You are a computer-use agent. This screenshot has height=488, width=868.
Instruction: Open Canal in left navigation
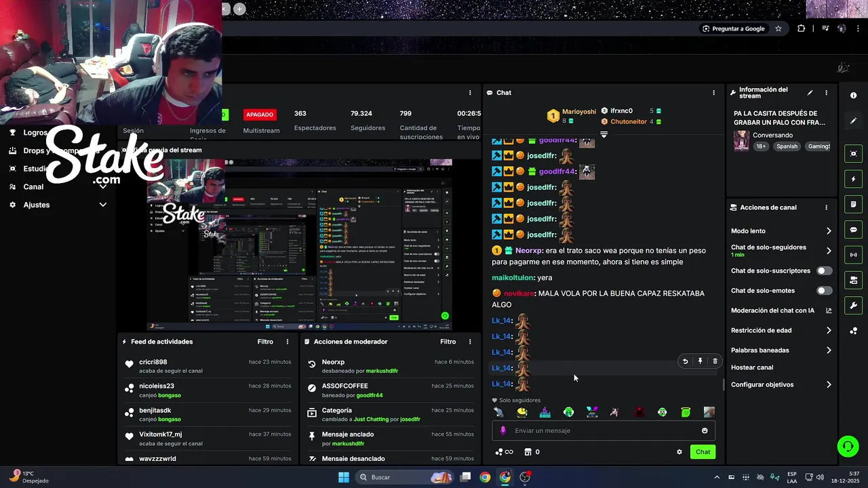(33, 187)
